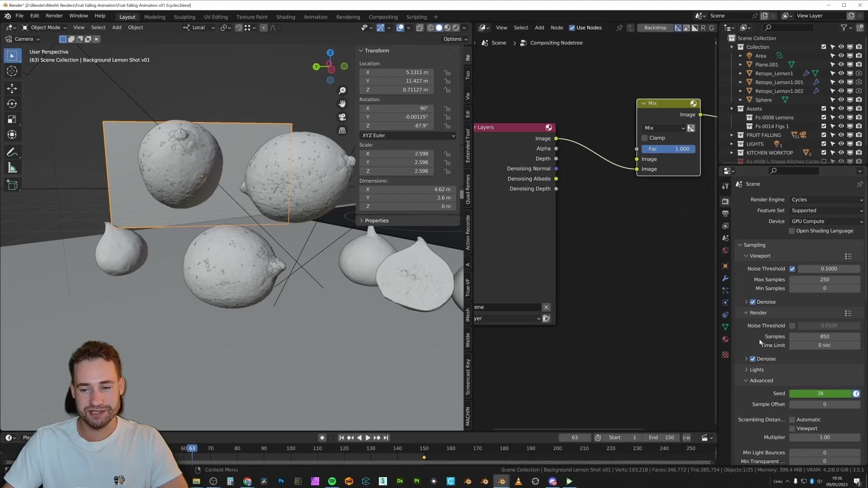Play the animation forward

coord(368,438)
